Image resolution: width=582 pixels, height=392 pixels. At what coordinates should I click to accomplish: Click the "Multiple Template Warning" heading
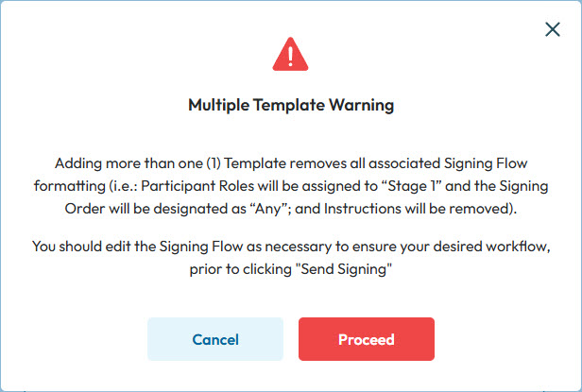point(291,105)
